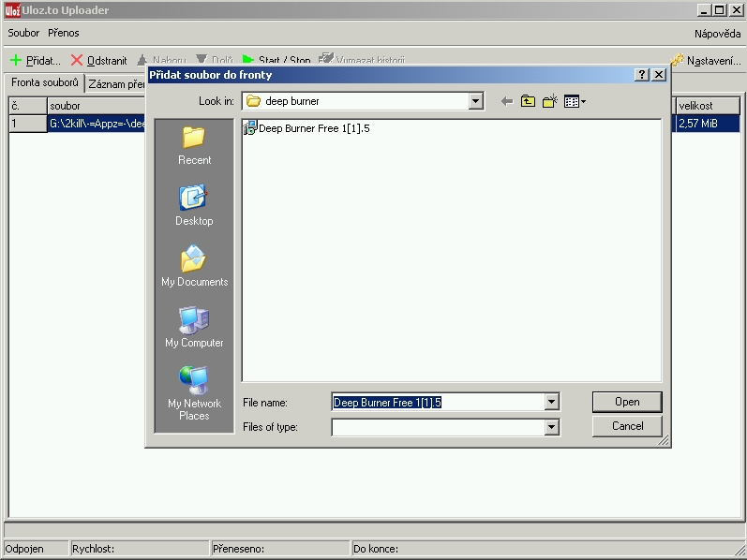747x560 pixels.
Task: Click the Uloz.to Uploader title bar icon
Action: 12,10
